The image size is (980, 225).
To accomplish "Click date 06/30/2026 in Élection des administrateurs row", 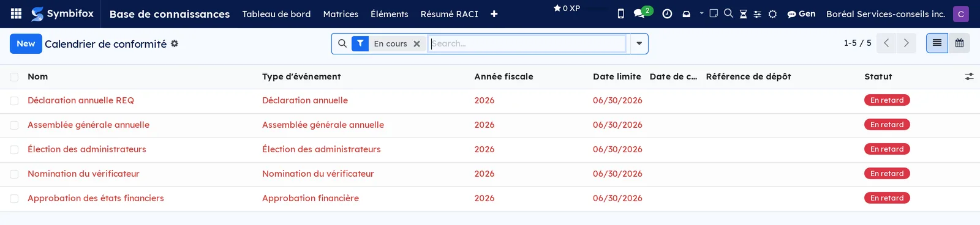I will 617,149.
